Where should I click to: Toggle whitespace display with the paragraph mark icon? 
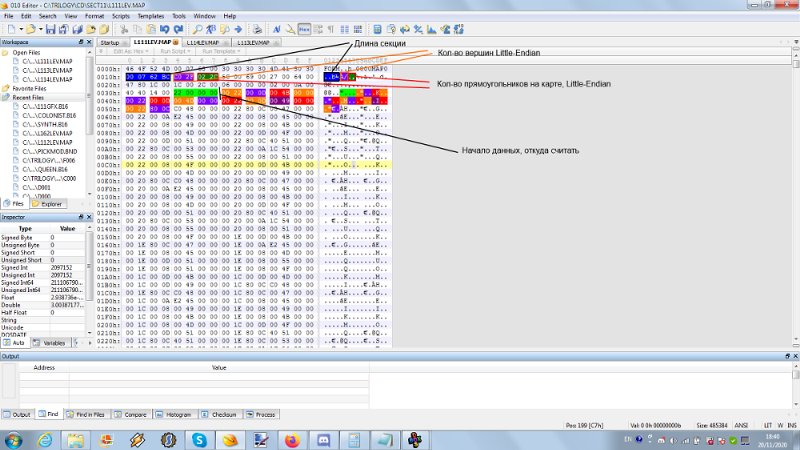[x=331, y=29]
